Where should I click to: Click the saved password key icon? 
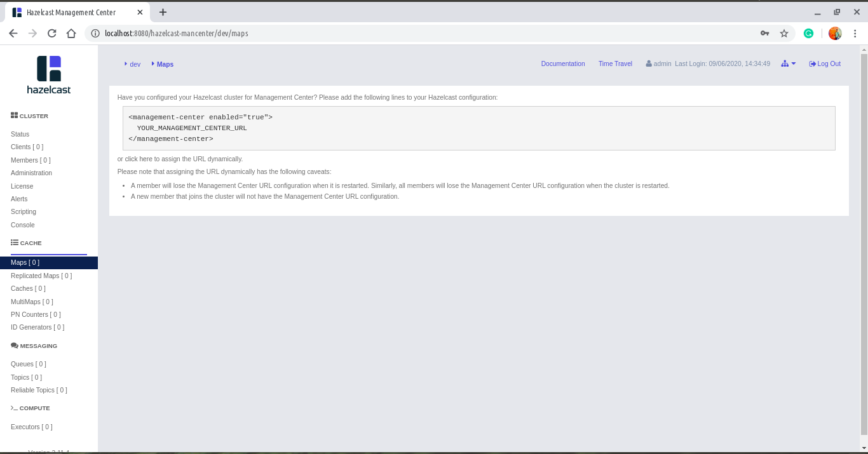point(765,33)
